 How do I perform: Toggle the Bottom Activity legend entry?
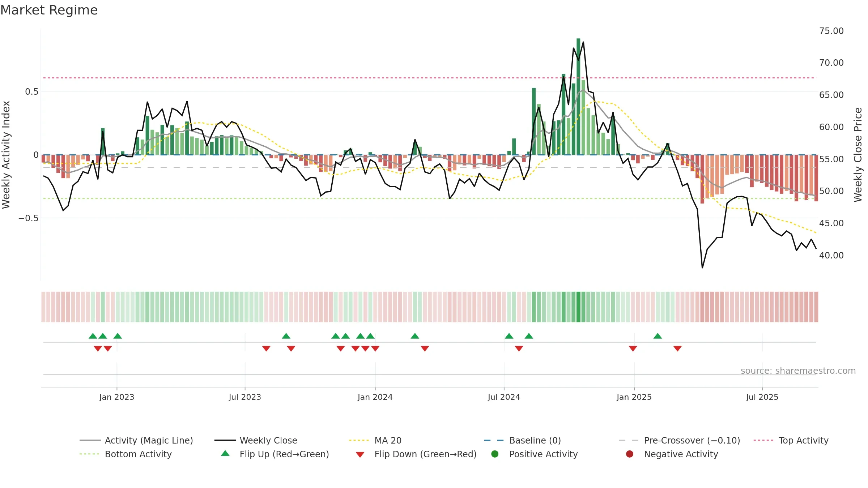(125, 454)
